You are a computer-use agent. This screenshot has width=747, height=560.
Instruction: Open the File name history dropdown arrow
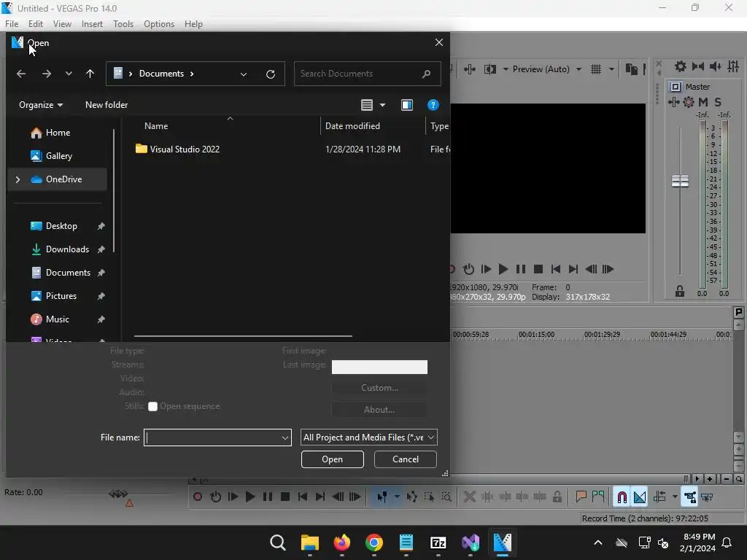pos(285,437)
